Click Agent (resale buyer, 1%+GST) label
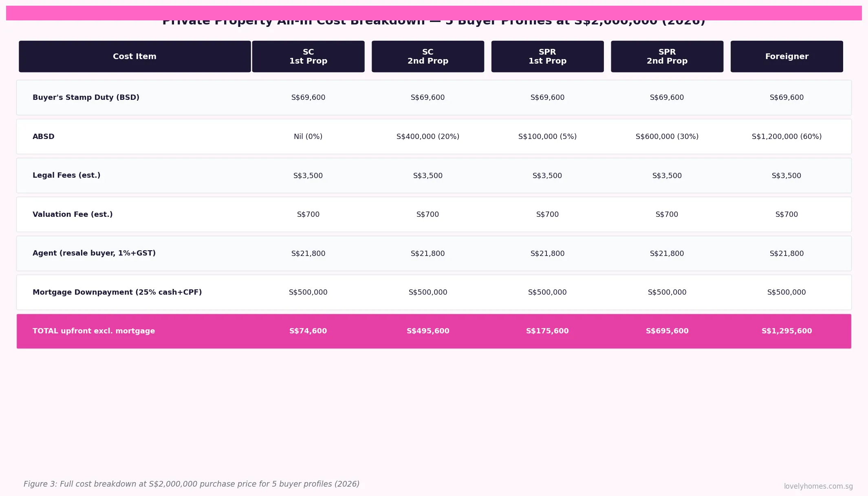This screenshot has height=496, width=868. pyautogui.click(x=94, y=253)
